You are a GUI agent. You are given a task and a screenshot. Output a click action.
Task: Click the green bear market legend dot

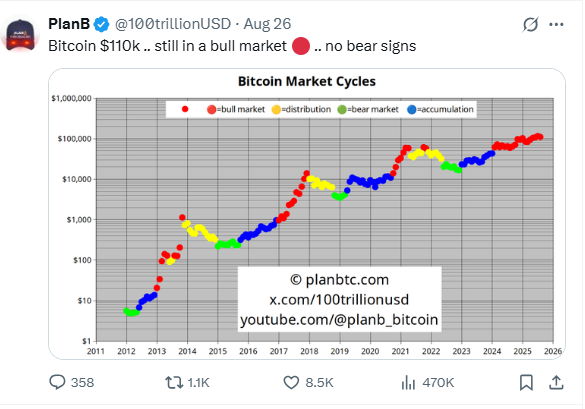[x=342, y=109]
